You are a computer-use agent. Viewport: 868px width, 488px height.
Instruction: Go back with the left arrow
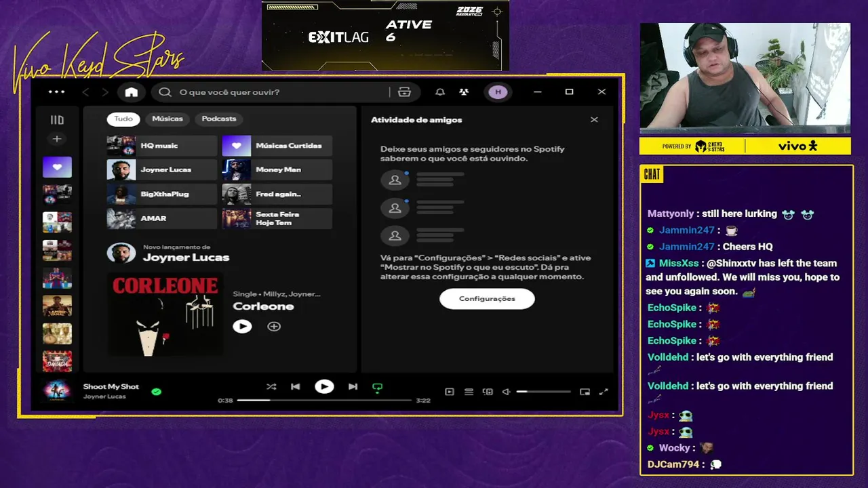(85, 92)
